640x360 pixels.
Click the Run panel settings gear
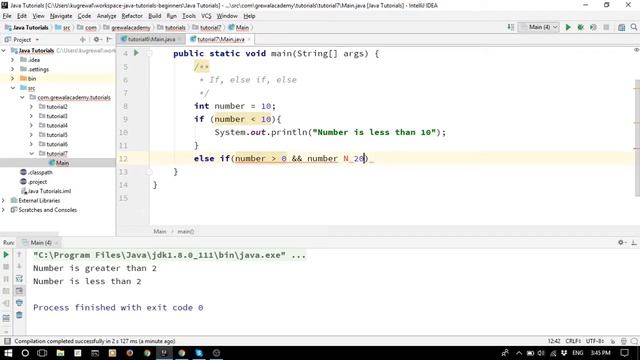pos(621,242)
